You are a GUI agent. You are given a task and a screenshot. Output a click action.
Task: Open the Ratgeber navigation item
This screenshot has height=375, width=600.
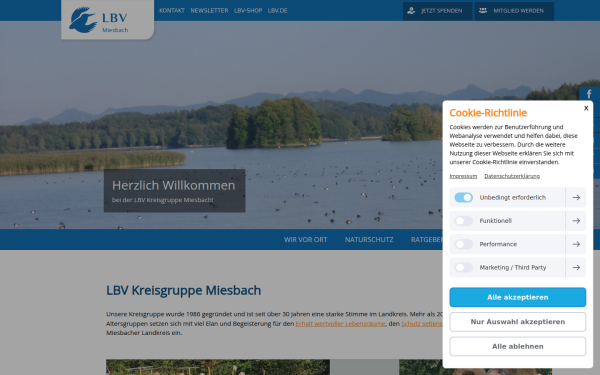(x=427, y=240)
